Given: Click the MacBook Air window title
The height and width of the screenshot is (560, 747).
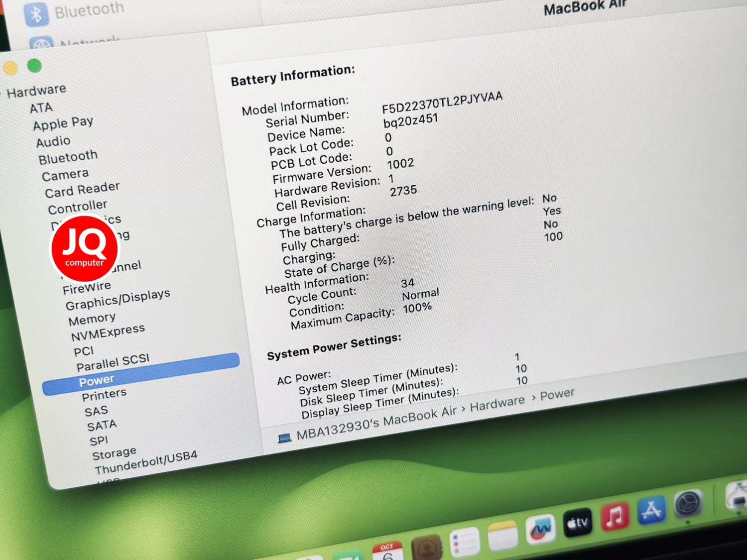Looking at the screenshot, I should click(x=585, y=7).
